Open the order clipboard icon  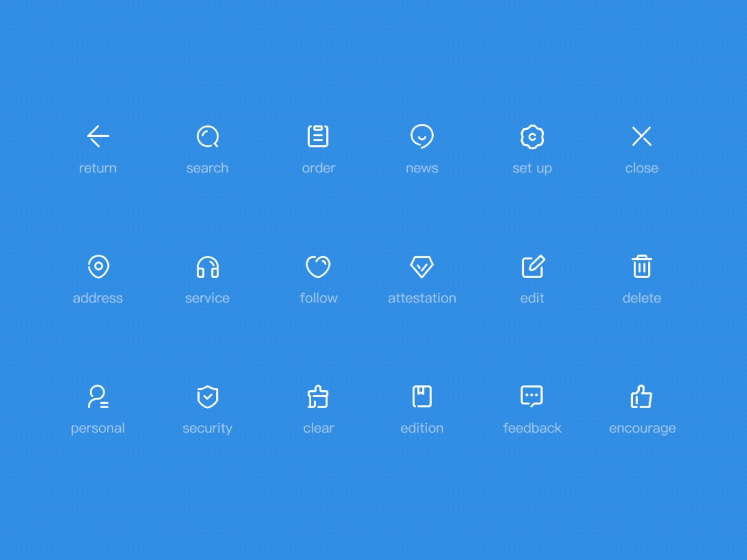pos(318,136)
